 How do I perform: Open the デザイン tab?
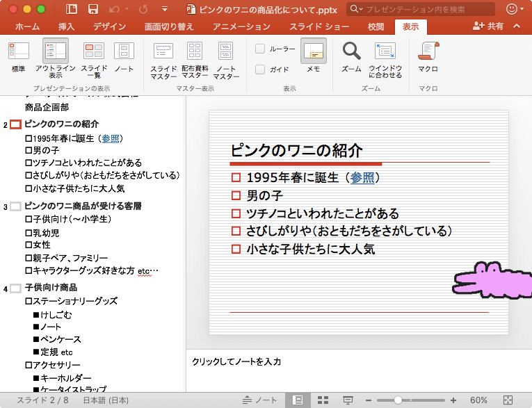pyautogui.click(x=110, y=26)
